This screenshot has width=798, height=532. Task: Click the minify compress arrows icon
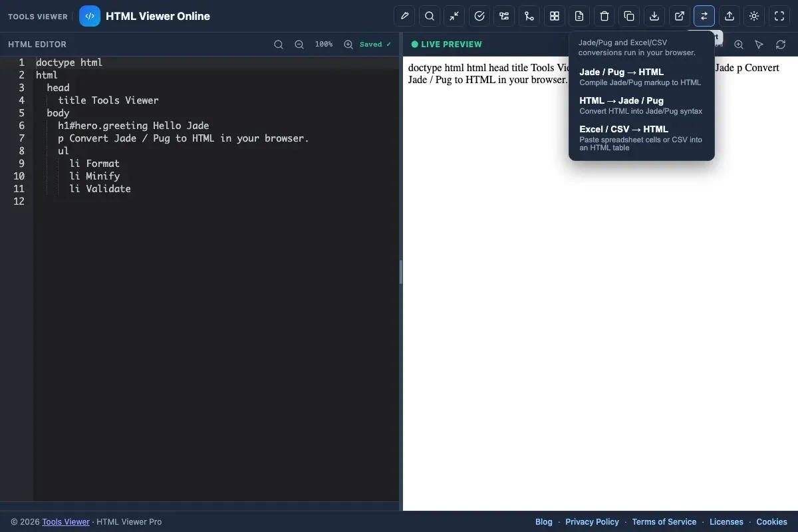454,16
